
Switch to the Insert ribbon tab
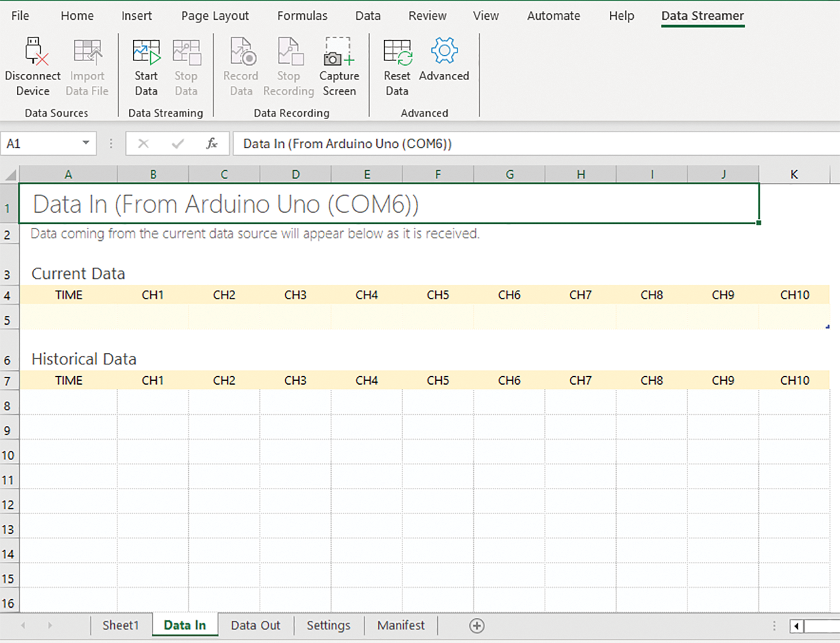(137, 16)
